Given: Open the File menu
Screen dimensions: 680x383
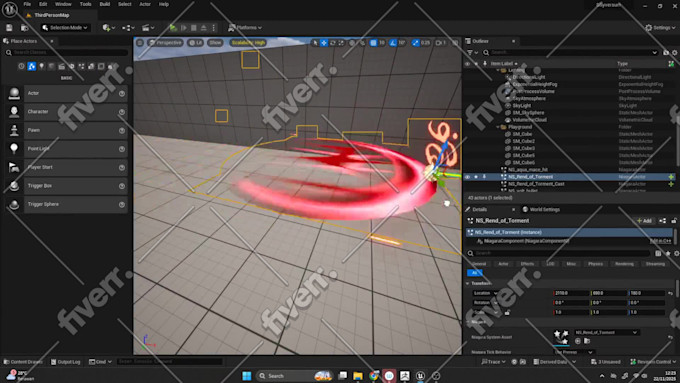Looking at the screenshot, I should (27, 4).
